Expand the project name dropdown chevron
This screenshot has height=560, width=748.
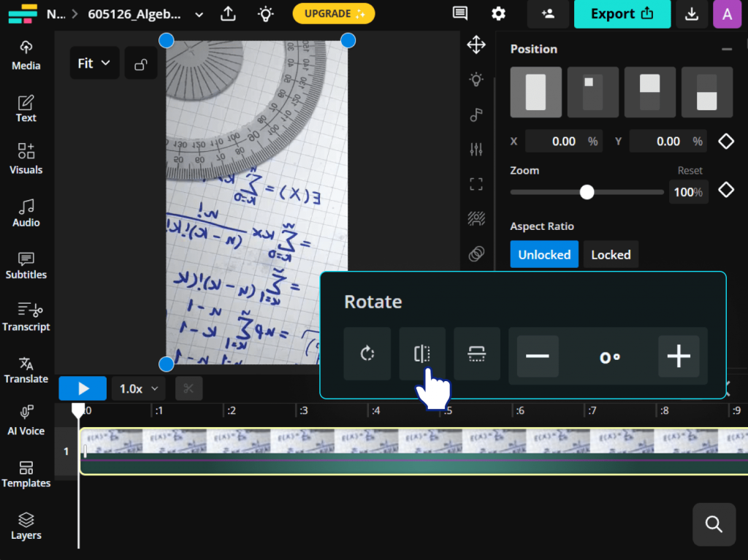coord(199,14)
